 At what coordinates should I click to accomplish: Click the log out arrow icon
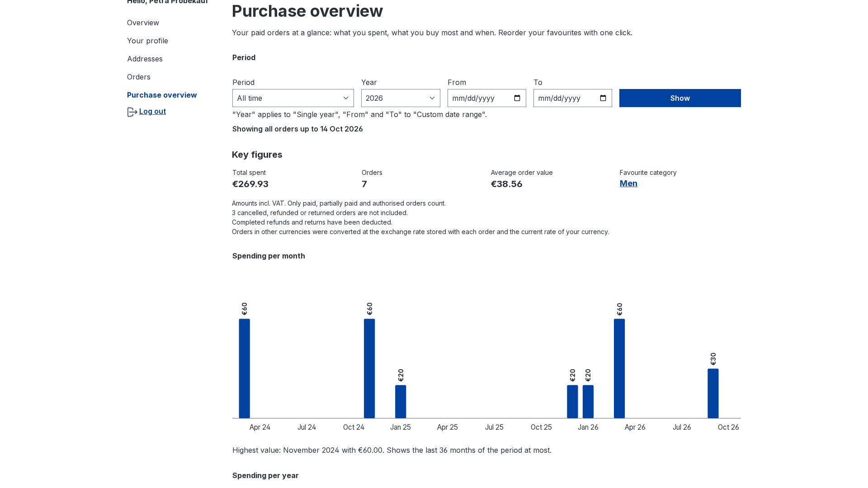click(x=132, y=112)
